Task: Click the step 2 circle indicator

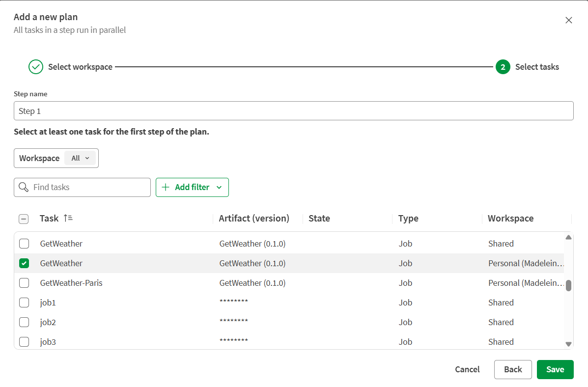Action: click(503, 67)
